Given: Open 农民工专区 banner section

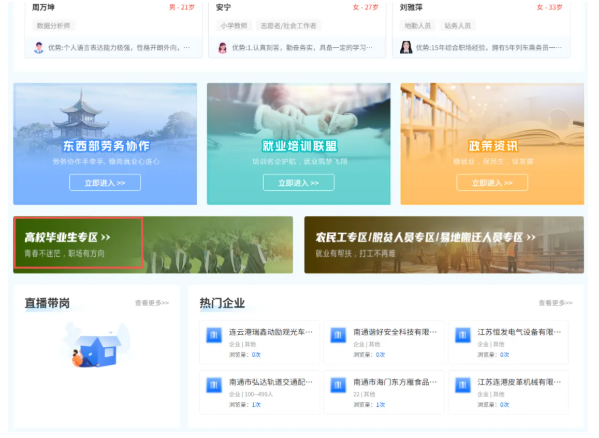Looking at the screenshot, I should click(444, 245).
